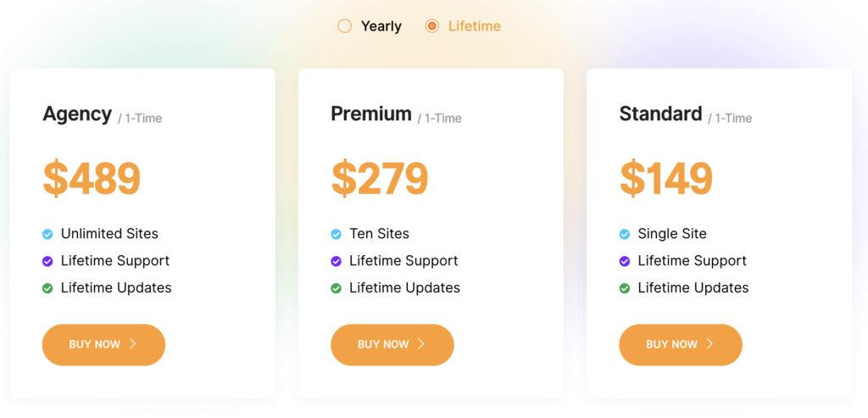Screen dimensions: 868x418
Task: Click the chevron arrow on Agency Buy Now
Action: click(133, 344)
